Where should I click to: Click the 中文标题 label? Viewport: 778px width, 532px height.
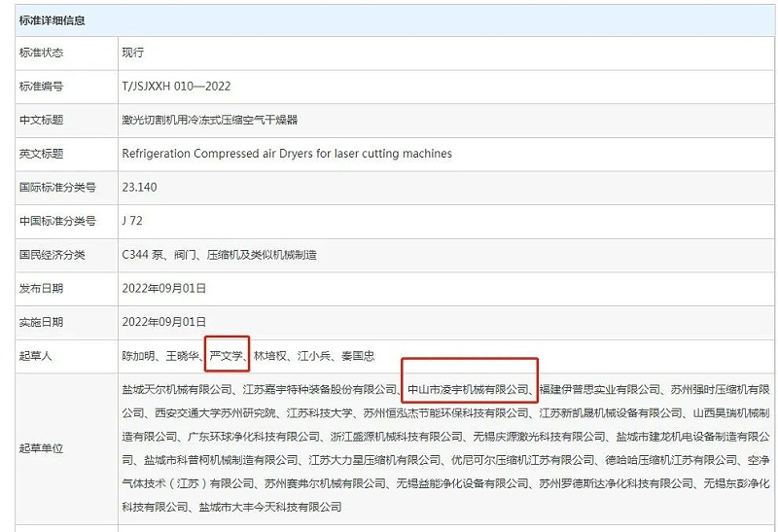pos(41,120)
